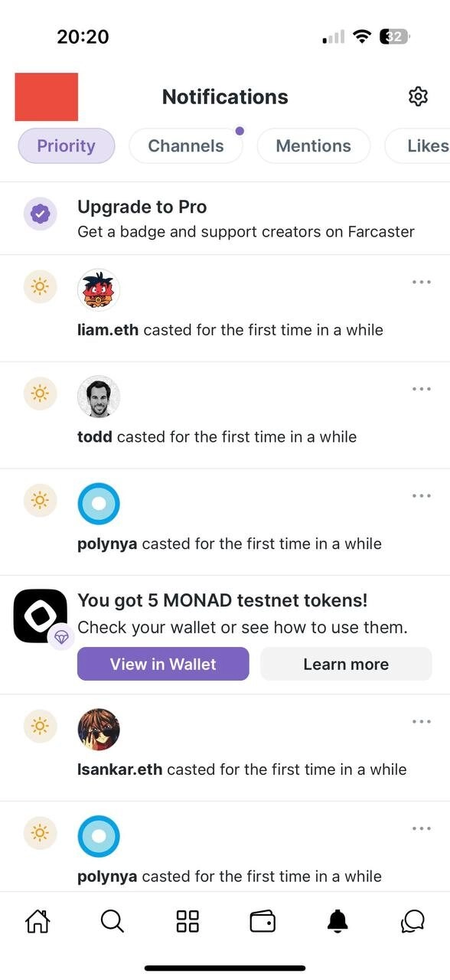Tap the purple Pro badge icon
The height and width of the screenshot is (980, 450).
tap(38, 214)
